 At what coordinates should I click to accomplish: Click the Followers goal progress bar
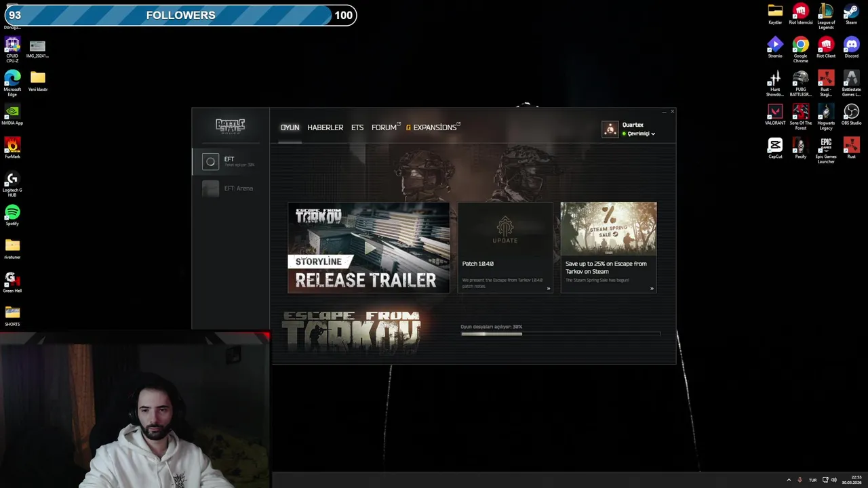(x=180, y=15)
